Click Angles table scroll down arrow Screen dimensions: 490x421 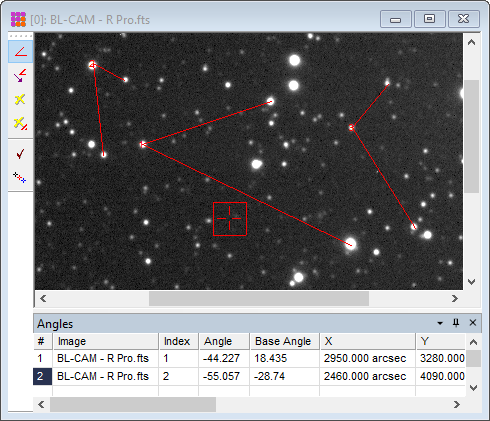coord(473,388)
